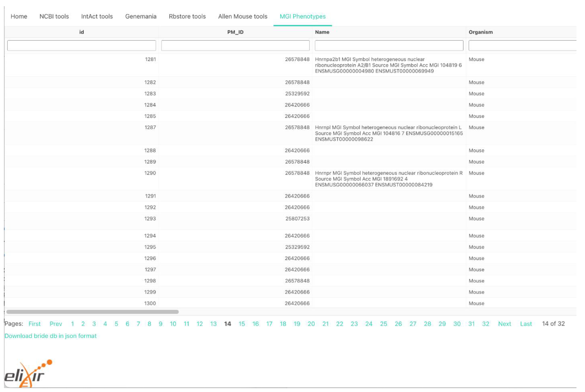This screenshot has height=392, width=585.
Task: Jump to the First page
Action: [34, 324]
